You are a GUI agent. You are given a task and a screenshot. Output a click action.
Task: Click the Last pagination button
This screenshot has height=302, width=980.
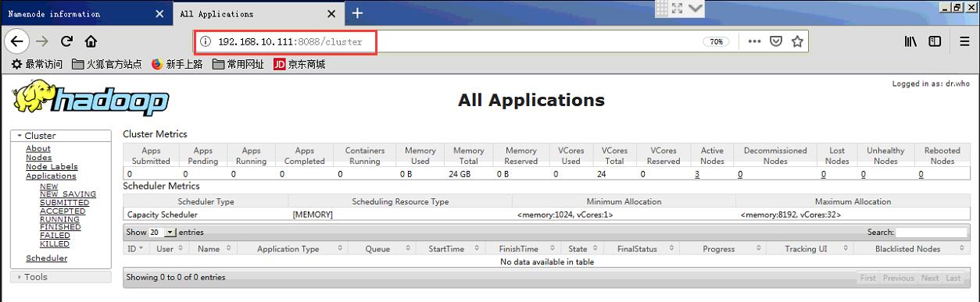(x=953, y=278)
